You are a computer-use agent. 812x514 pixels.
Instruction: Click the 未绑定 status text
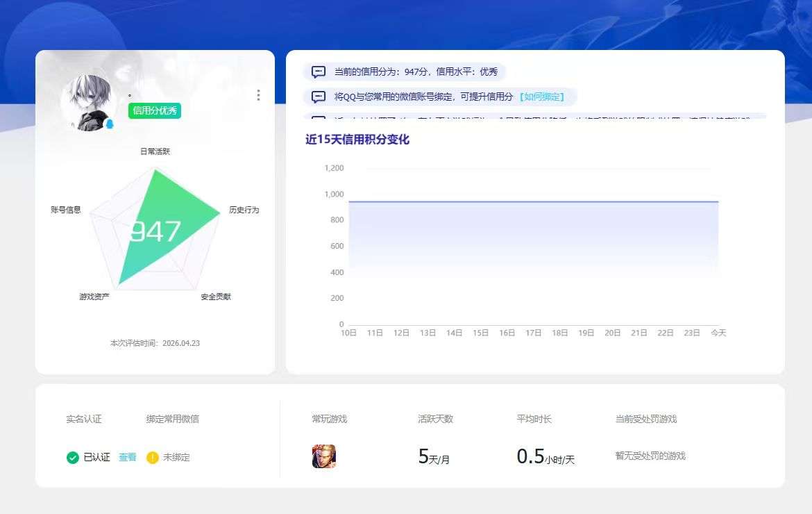[x=176, y=457]
